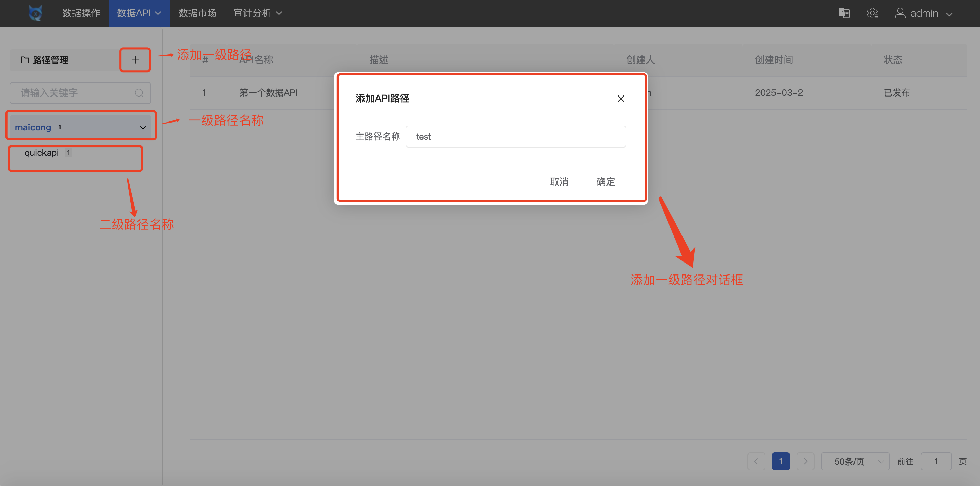Screen dimensions: 980x486
Task: Open the 50条/页 page size dropdown
Action: click(x=855, y=462)
